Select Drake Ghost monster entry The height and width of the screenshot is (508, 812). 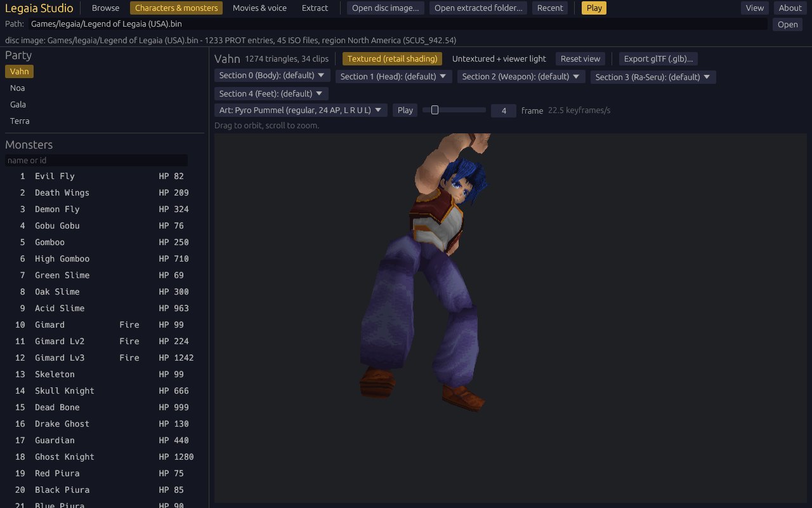tap(104, 424)
